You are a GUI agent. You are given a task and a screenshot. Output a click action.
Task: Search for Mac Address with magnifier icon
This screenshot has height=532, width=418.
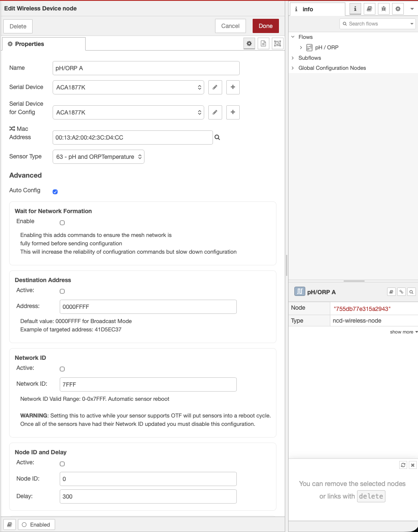click(x=217, y=137)
